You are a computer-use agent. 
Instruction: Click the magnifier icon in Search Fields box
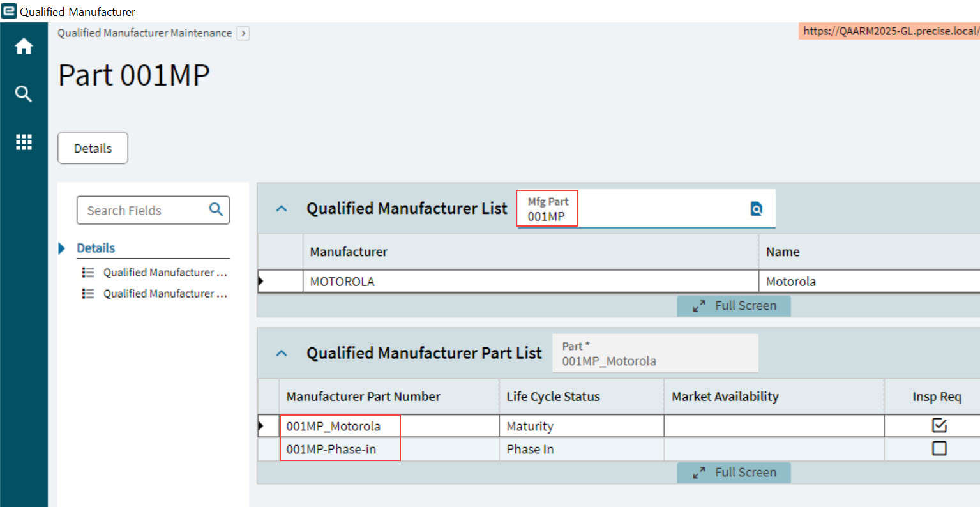pyautogui.click(x=218, y=209)
